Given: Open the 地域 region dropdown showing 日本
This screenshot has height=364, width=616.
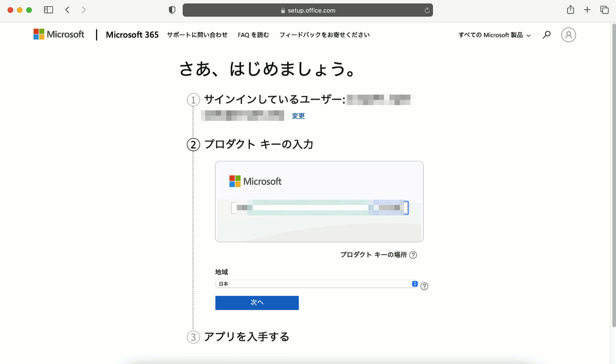Looking at the screenshot, I should [316, 284].
